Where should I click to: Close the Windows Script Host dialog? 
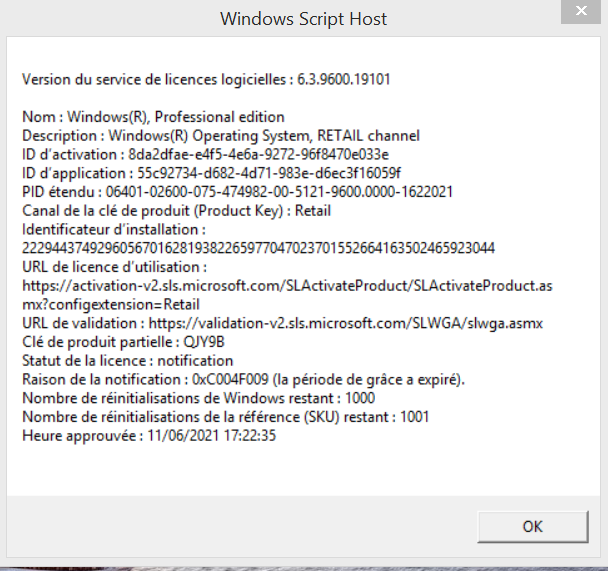tap(581, 11)
